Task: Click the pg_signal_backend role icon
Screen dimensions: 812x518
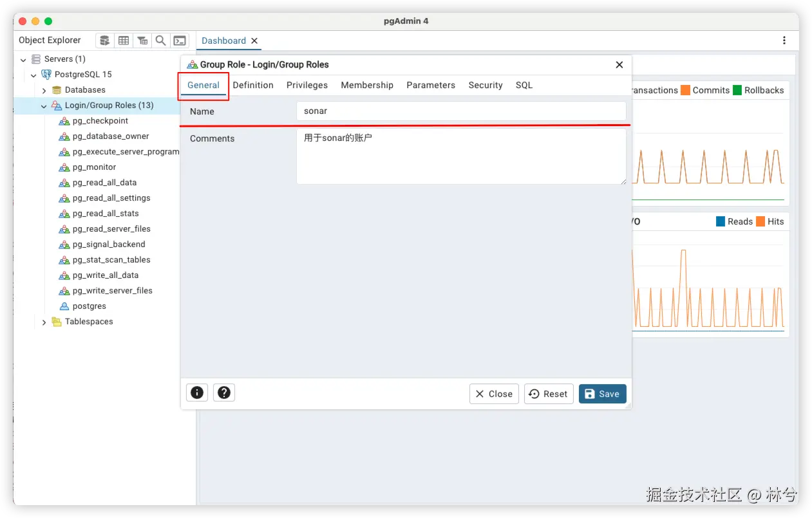Action: pyautogui.click(x=64, y=245)
